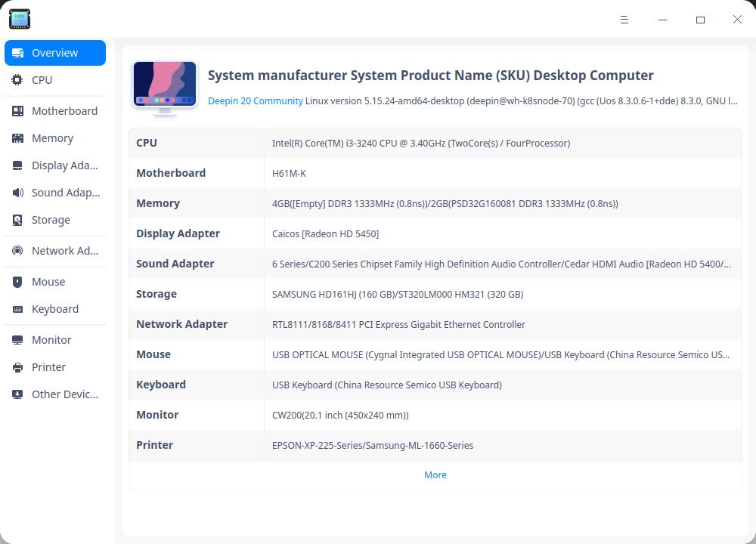Click the Device Manager app icon in title bar
Image resolution: width=756 pixels, height=544 pixels.
pyautogui.click(x=20, y=19)
